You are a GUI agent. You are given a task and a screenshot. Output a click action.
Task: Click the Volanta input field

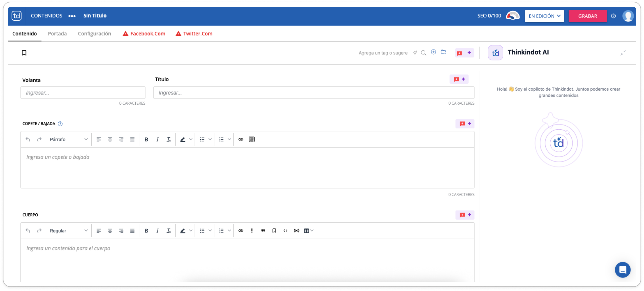(x=83, y=93)
